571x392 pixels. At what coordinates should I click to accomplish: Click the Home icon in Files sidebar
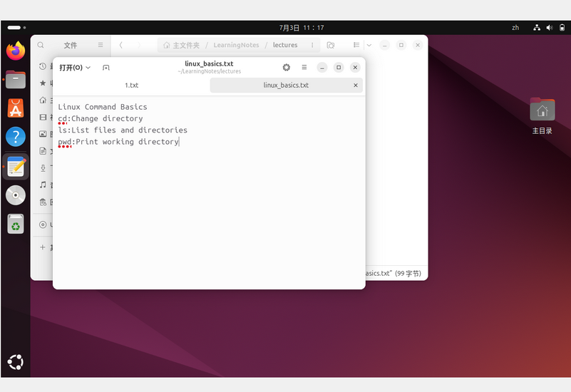[x=43, y=100]
